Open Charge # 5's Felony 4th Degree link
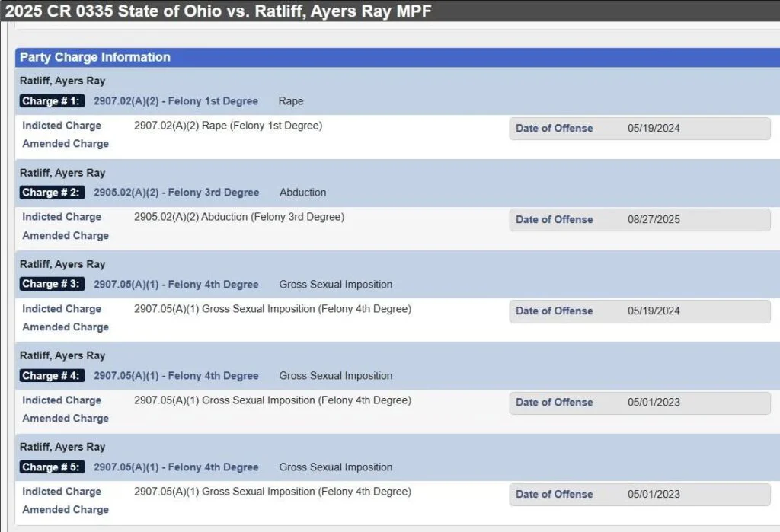The width and height of the screenshot is (780, 532). click(176, 467)
